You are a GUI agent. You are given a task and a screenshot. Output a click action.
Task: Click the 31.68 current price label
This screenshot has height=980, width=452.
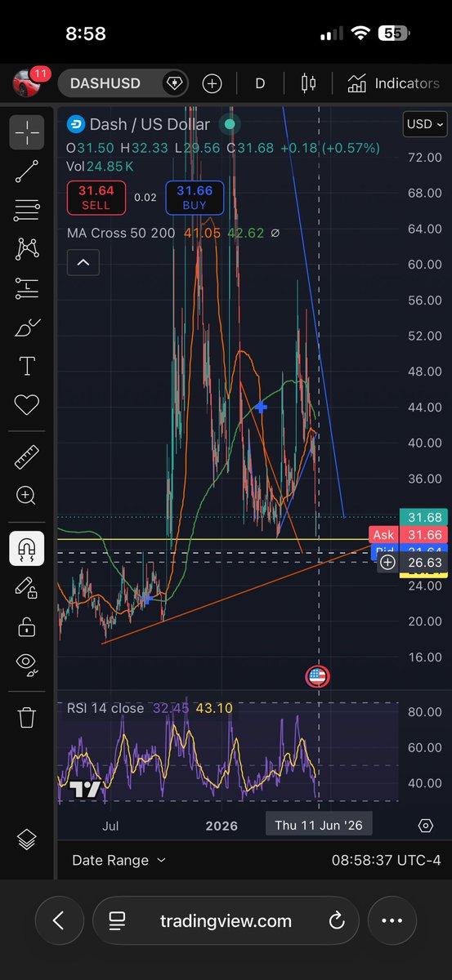pyautogui.click(x=423, y=517)
